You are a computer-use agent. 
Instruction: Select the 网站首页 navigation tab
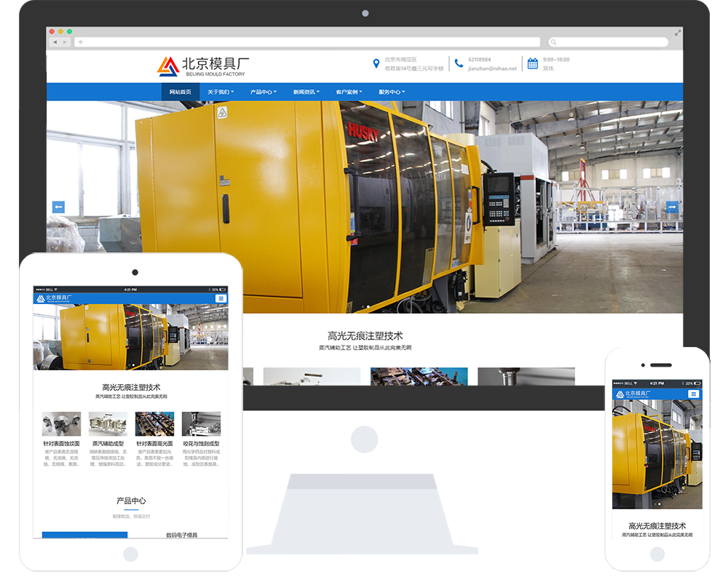pos(180,92)
